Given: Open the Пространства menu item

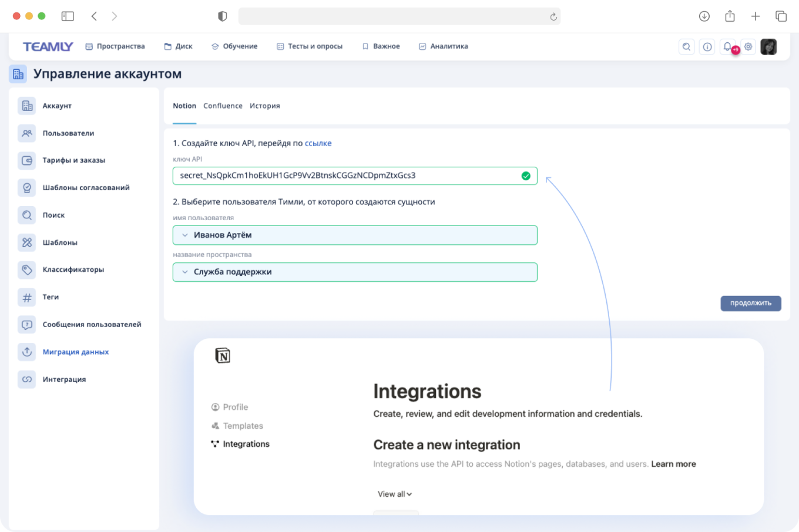Looking at the screenshot, I should (115, 46).
